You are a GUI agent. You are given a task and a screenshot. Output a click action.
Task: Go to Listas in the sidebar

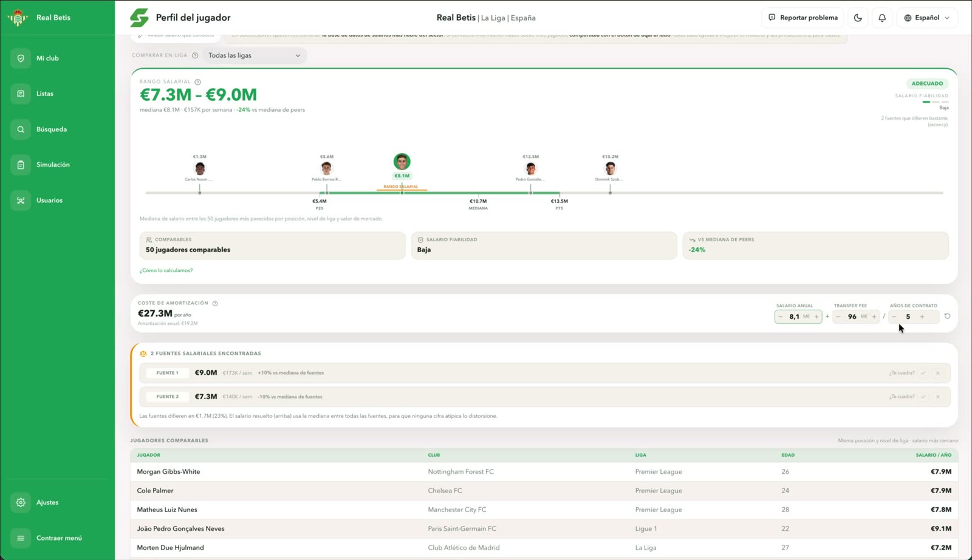click(45, 94)
